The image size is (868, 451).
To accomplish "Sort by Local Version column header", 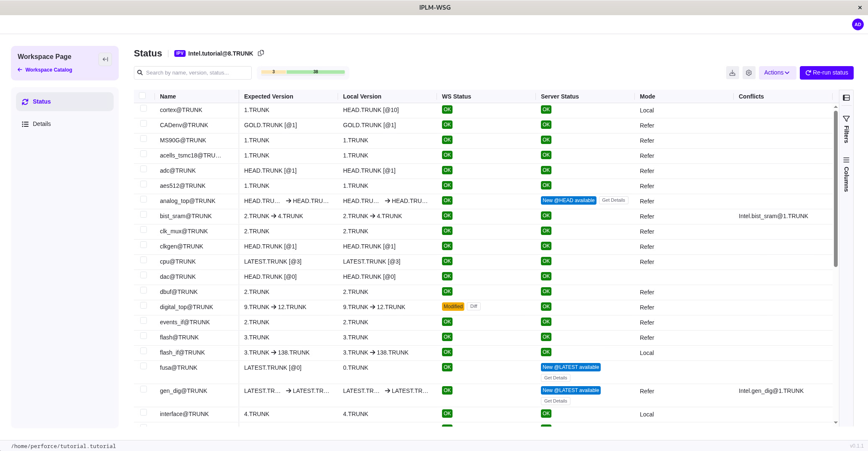I will tap(362, 96).
